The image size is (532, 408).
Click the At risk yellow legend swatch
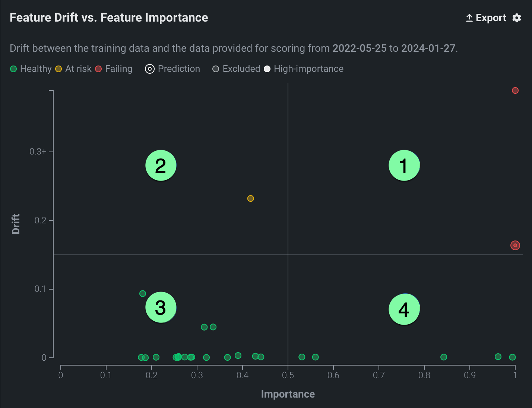coord(58,69)
